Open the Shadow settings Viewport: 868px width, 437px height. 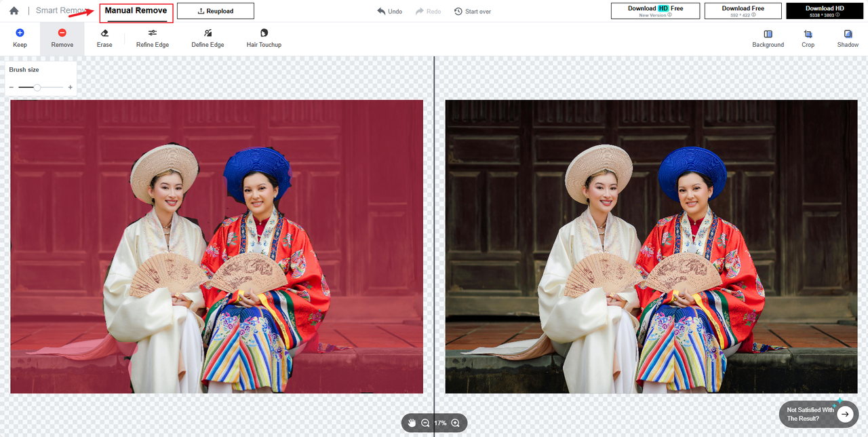click(x=848, y=39)
